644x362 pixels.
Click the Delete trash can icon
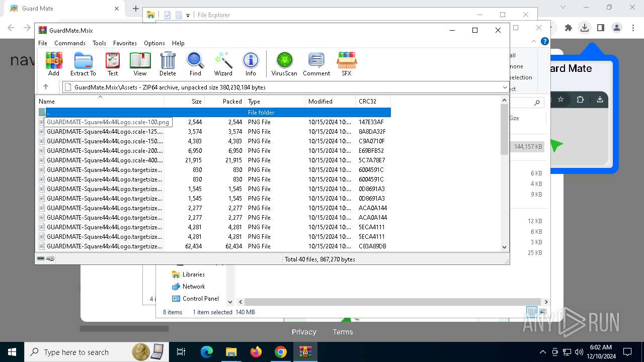(168, 64)
